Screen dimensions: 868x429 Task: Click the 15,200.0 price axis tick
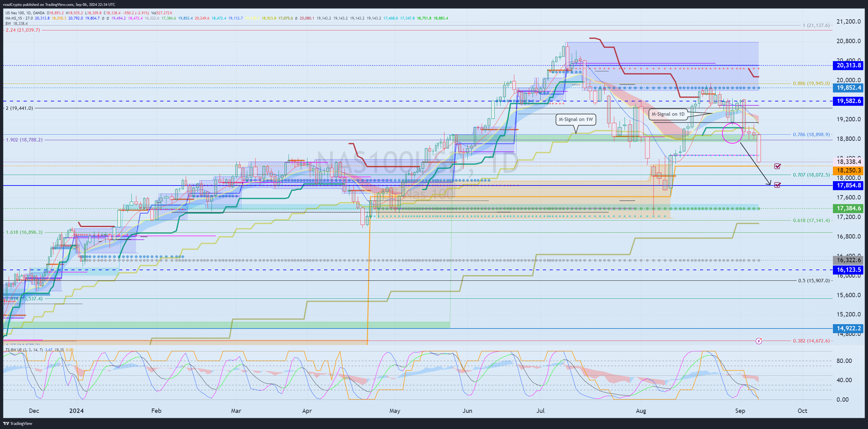point(848,314)
